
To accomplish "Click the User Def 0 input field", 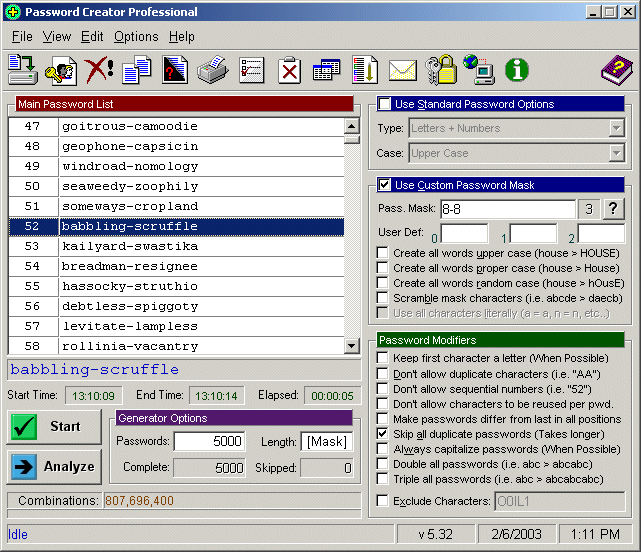I will tap(464, 233).
